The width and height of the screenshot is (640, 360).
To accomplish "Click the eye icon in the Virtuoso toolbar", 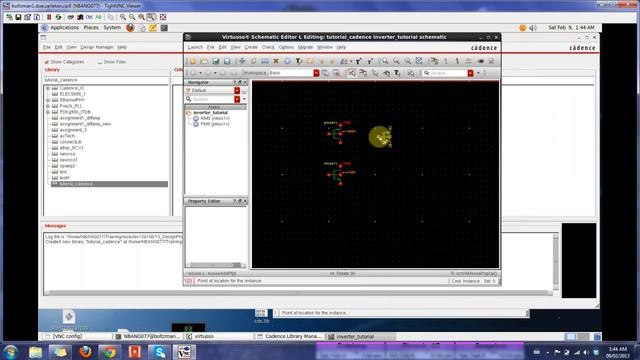I will pos(480,61).
